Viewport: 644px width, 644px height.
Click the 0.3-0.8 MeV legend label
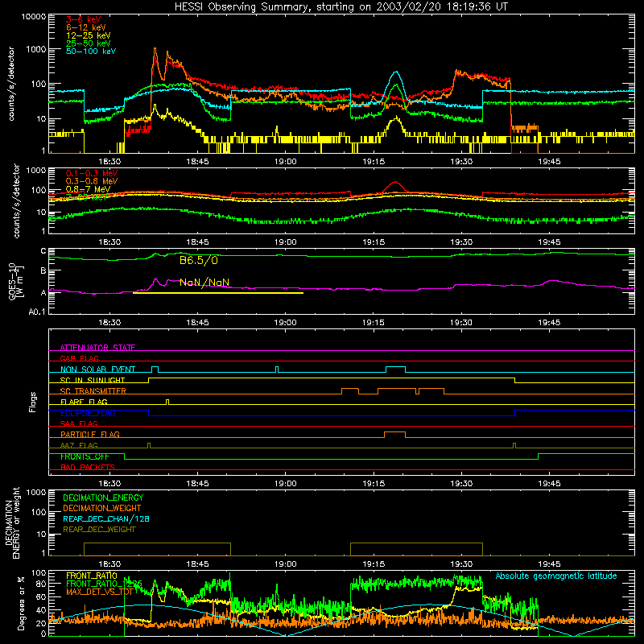pyautogui.click(x=92, y=181)
